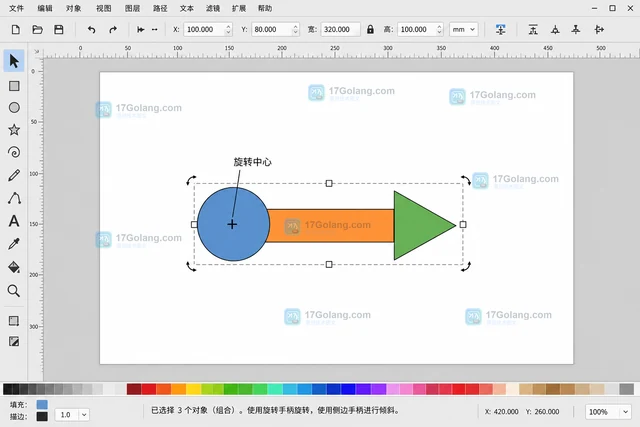Open the 编辑 menu
The image size is (640, 427).
tap(45, 8)
